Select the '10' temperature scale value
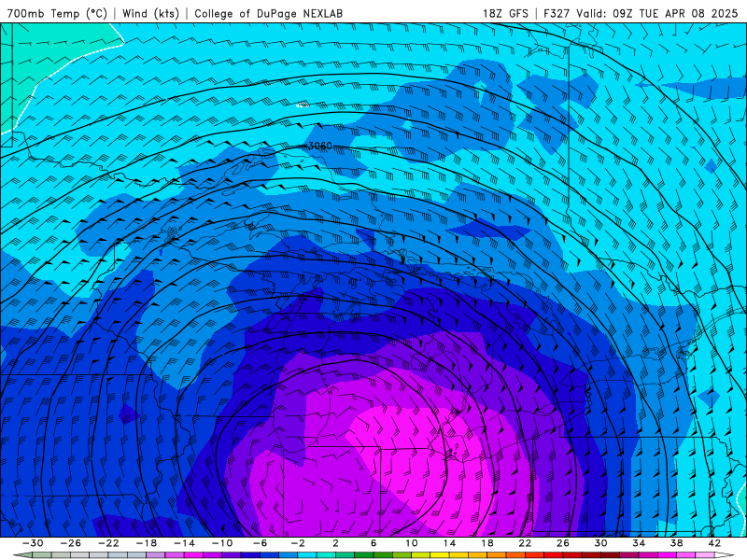 [412, 543]
